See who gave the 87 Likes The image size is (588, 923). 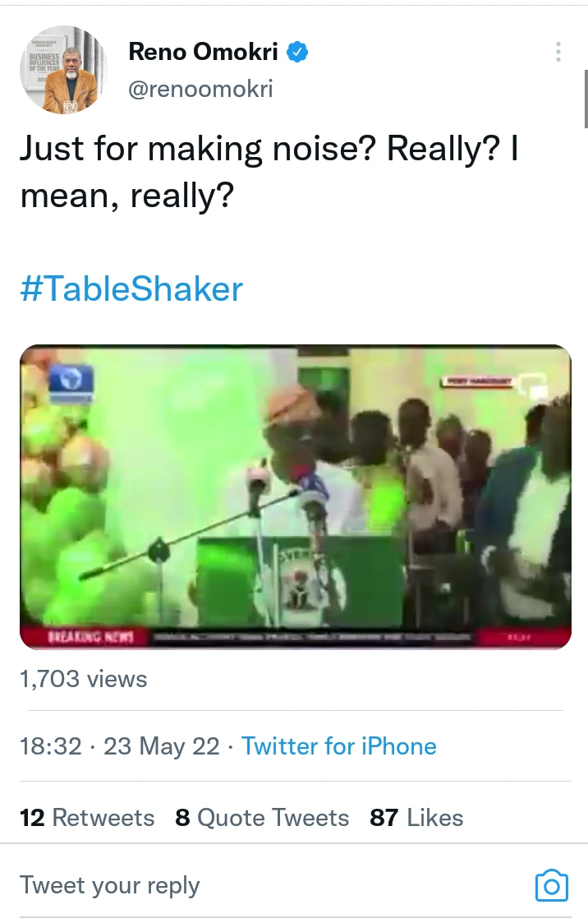pos(416,818)
